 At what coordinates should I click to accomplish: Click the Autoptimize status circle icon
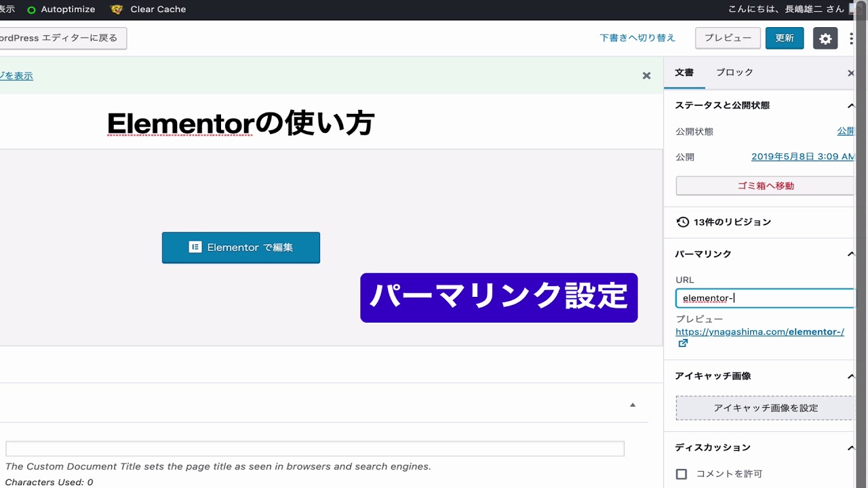tap(31, 9)
